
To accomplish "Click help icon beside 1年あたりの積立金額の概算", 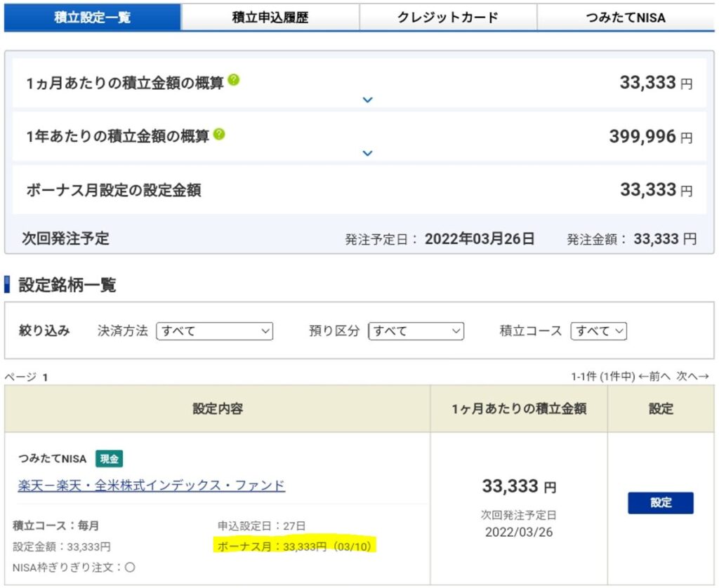I will click(219, 134).
